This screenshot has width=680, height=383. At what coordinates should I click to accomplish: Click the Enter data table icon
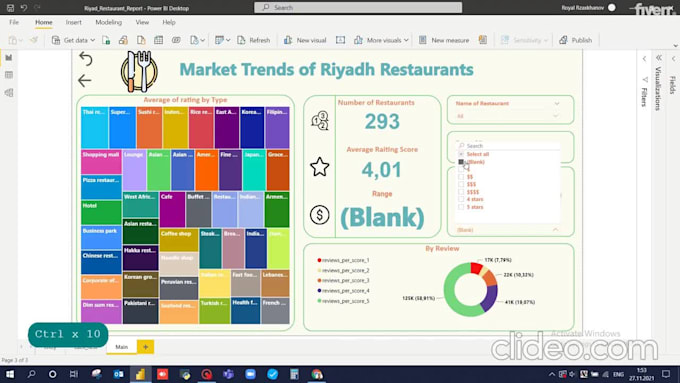158,40
